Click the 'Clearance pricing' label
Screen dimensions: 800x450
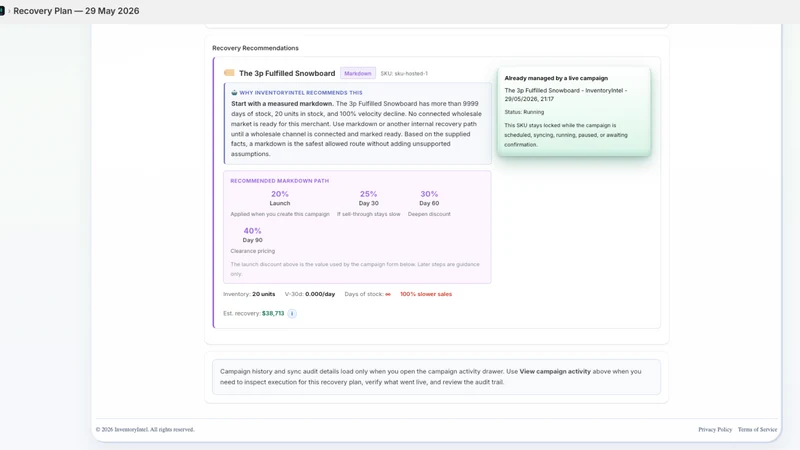253,251
